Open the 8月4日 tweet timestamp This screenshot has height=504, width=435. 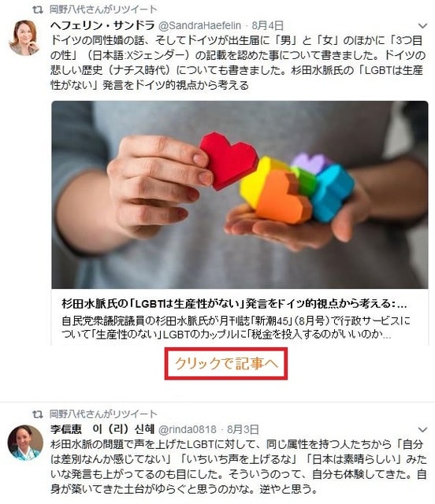click(x=267, y=25)
